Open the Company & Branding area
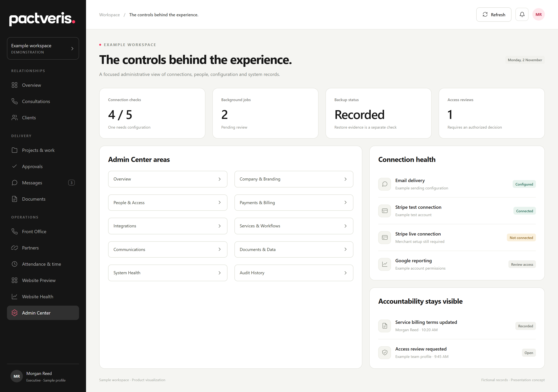Screen dimensions: 558x392 (294, 179)
